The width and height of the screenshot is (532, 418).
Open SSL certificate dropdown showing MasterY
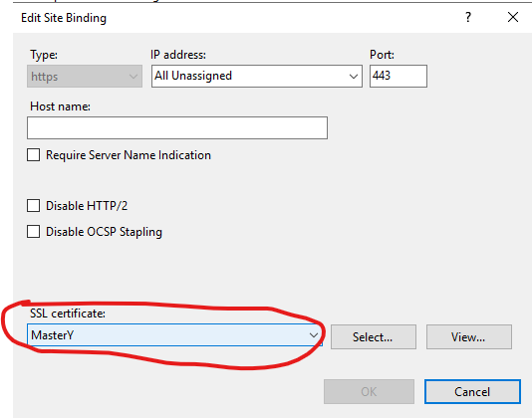tap(174, 335)
